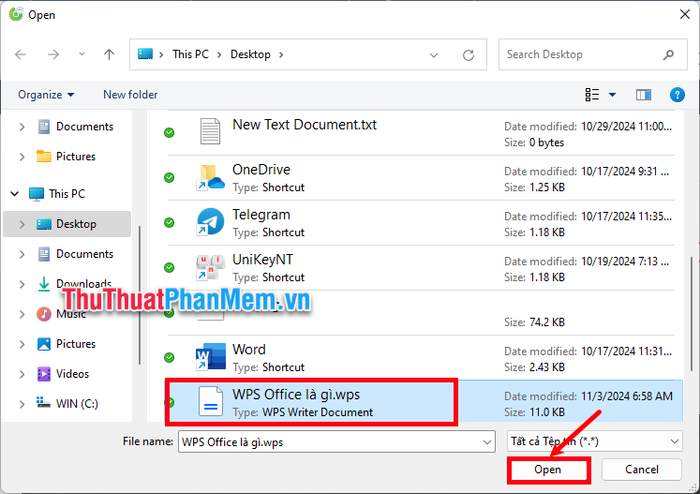Close the Open dialog
This screenshot has height=494, width=700.
(x=685, y=14)
